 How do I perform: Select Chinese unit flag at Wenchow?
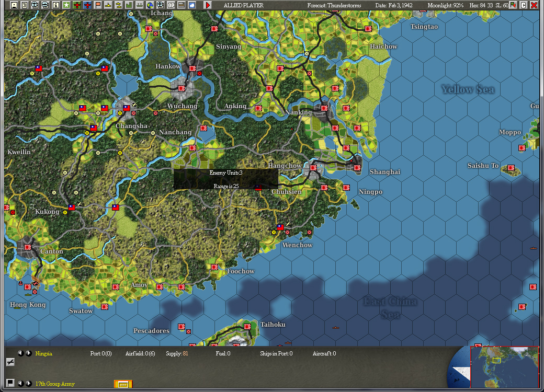pos(280,227)
